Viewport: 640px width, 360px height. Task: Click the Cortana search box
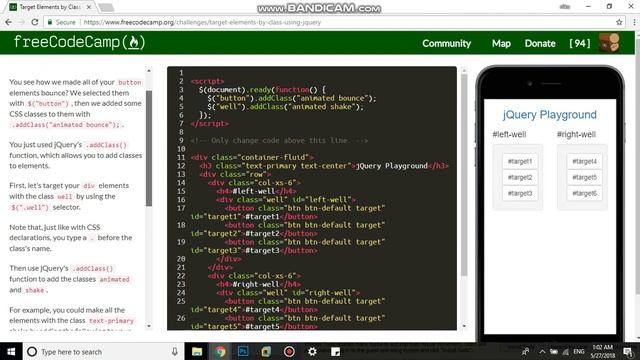(102, 351)
